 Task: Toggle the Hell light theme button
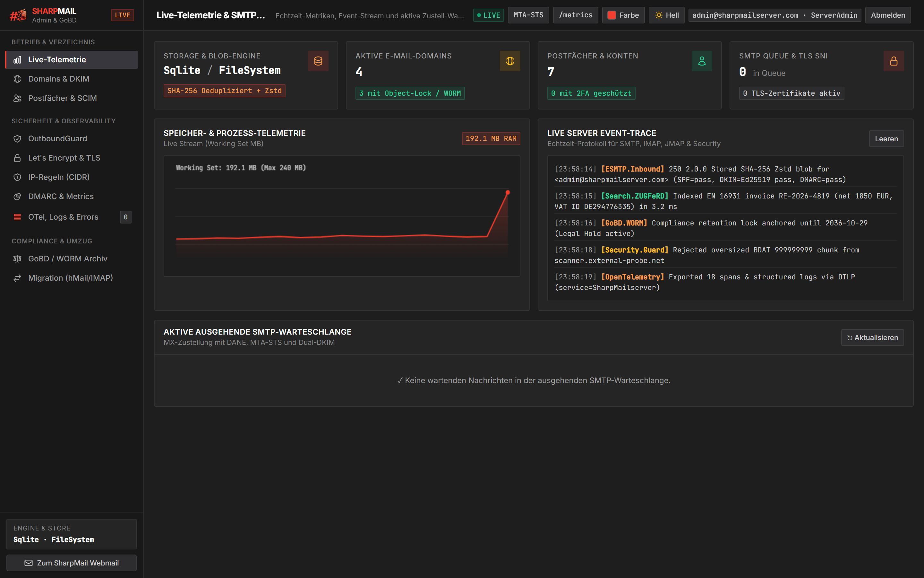pos(667,15)
